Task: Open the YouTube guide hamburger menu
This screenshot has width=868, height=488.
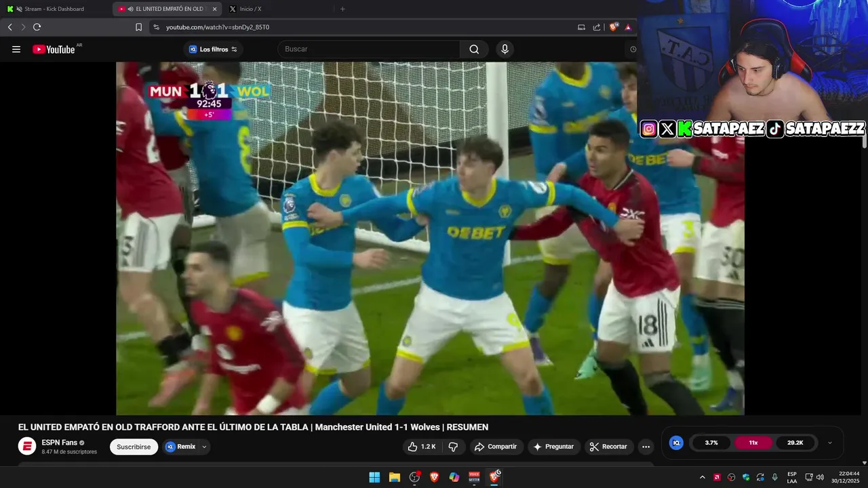Action: click(x=16, y=49)
